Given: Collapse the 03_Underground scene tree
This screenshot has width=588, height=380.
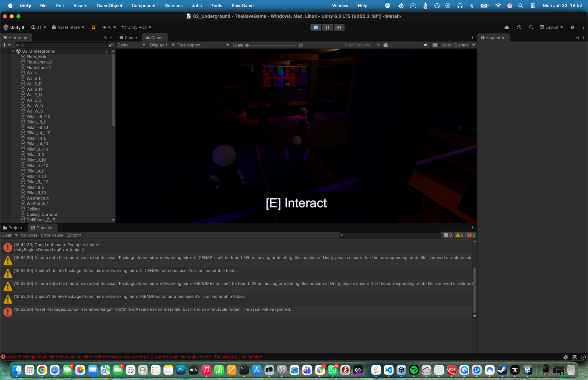Looking at the screenshot, I should click(13, 51).
